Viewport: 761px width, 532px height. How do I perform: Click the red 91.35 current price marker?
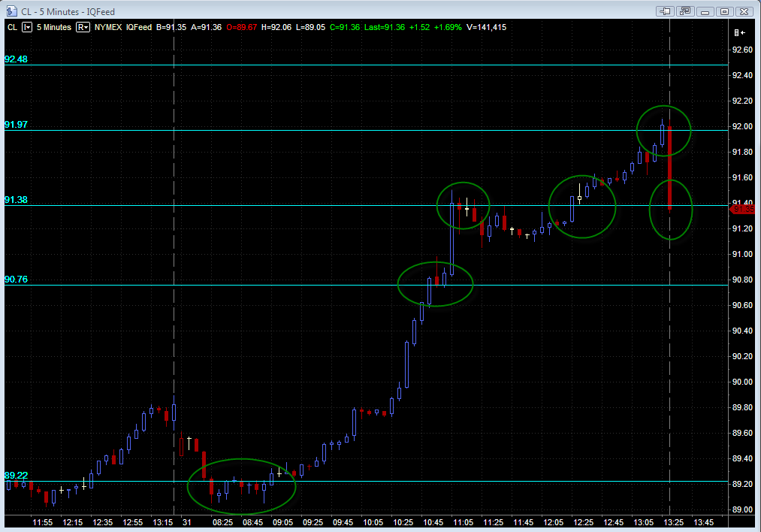point(743,209)
